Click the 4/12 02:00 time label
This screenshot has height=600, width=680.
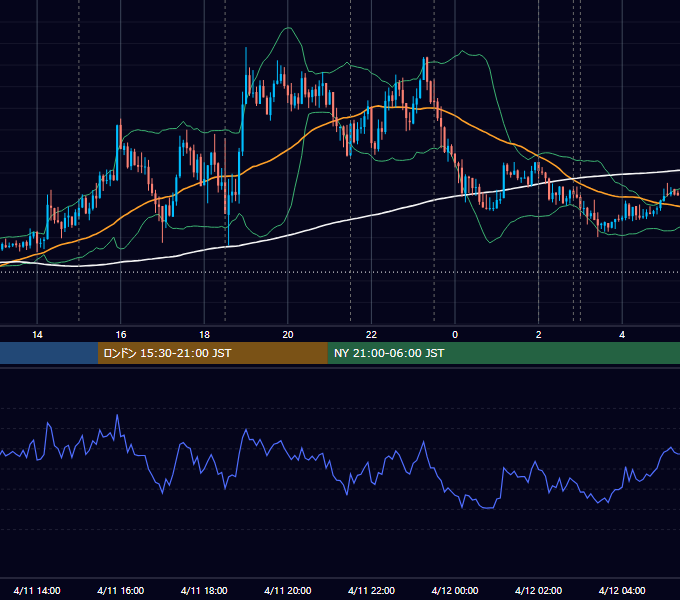click(x=538, y=590)
